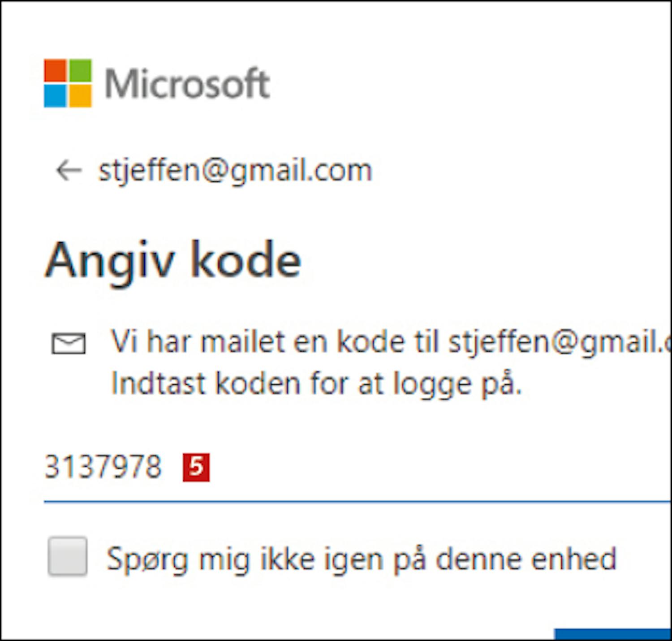The width and height of the screenshot is (672, 641).
Task: Click the word 'kode' in the heading
Action: [x=246, y=260]
